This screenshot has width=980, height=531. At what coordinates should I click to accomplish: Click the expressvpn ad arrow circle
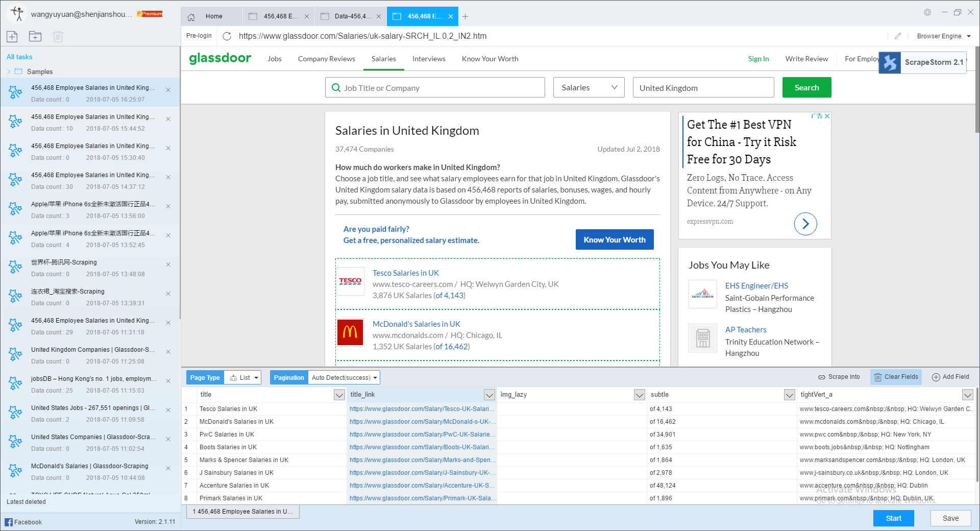pyautogui.click(x=805, y=224)
